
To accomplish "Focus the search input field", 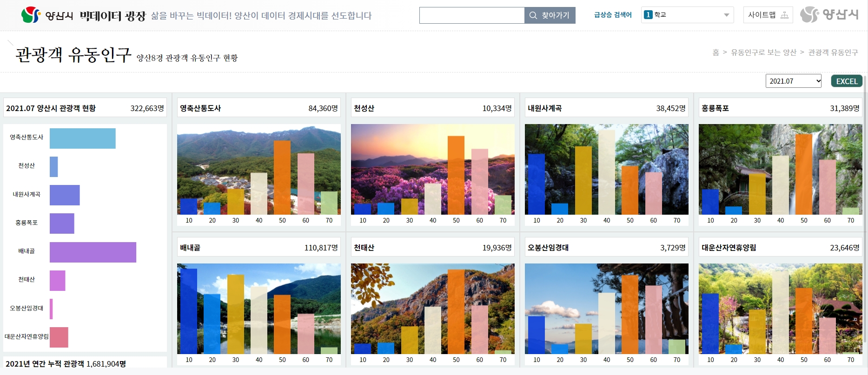I will coord(472,15).
